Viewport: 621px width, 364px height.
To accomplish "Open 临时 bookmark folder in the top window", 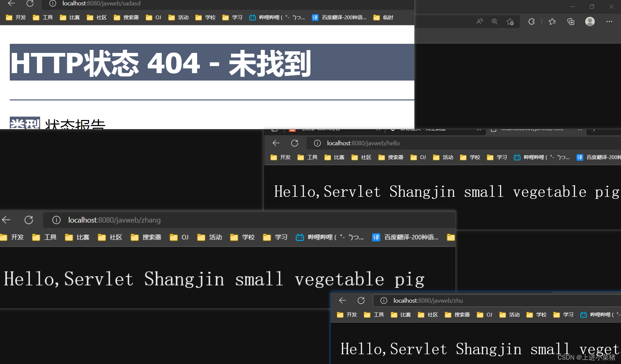I will click(x=383, y=18).
